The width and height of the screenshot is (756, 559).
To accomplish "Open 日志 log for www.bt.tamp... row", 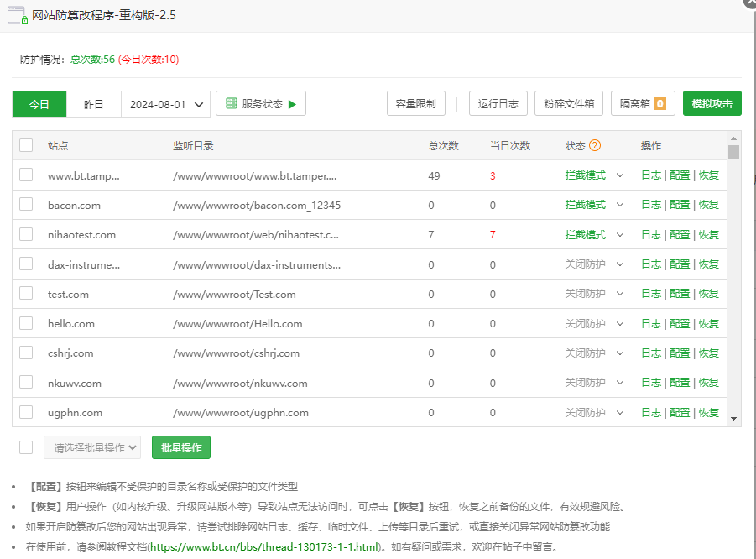I will coord(651,175).
